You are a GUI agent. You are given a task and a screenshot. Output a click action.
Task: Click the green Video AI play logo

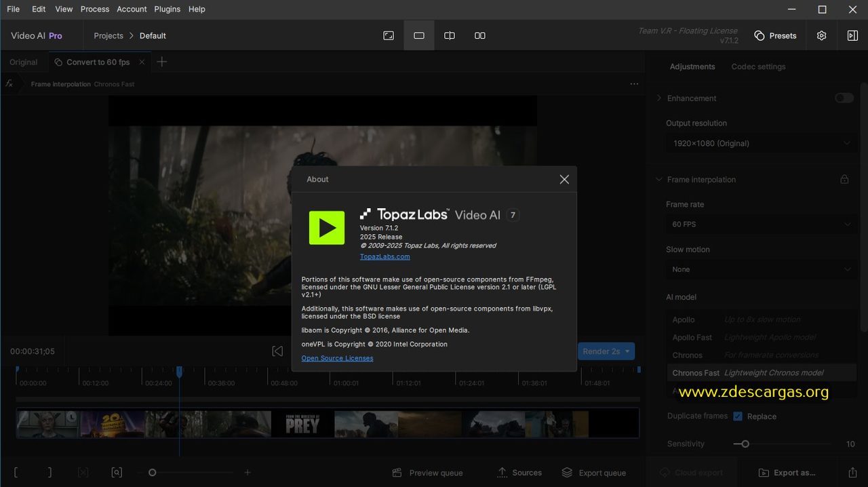(327, 227)
